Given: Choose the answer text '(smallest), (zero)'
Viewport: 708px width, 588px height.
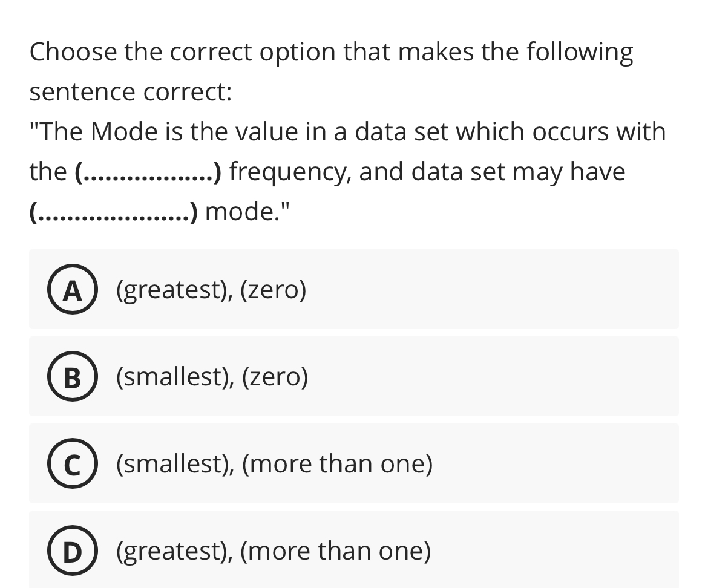Looking at the screenshot, I should (212, 377).
